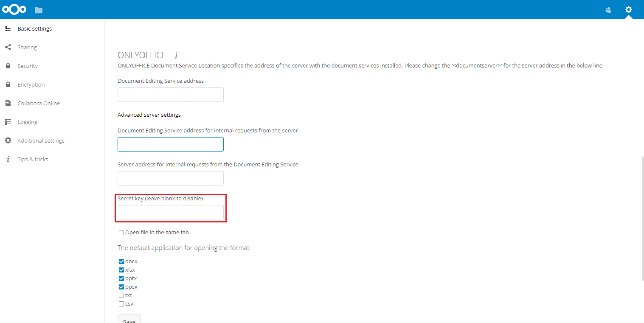
Task: Uncheck the pptx format checkbox
Action: pyautogui.click(x=121, y=278)
